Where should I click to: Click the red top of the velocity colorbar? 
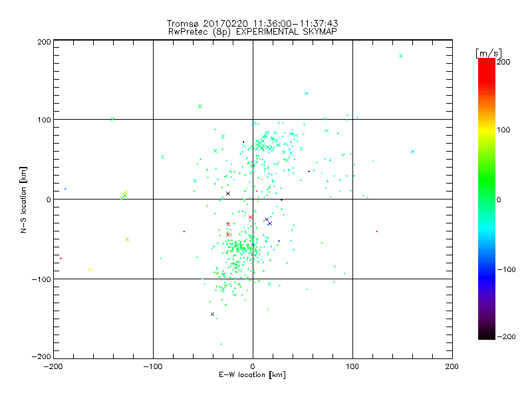pos(487,66)
